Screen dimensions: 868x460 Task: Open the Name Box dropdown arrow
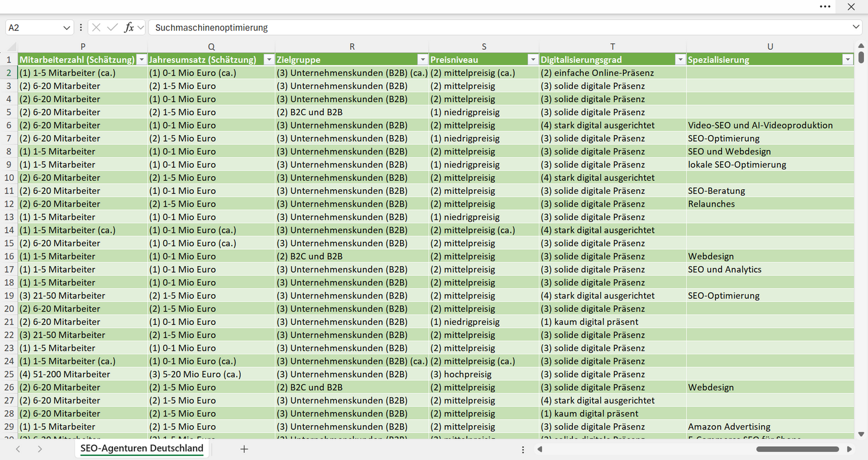point(66,28)
